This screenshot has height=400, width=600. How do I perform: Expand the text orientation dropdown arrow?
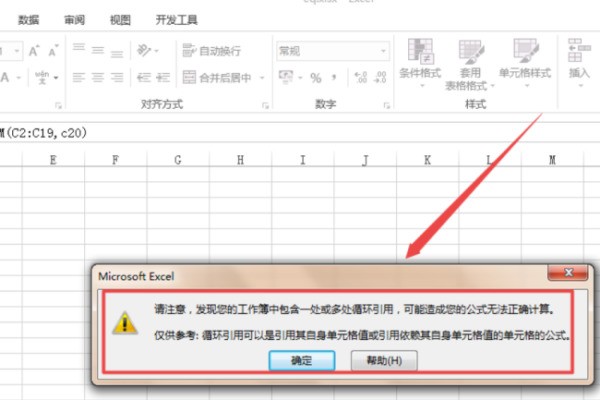coord(157,51)
